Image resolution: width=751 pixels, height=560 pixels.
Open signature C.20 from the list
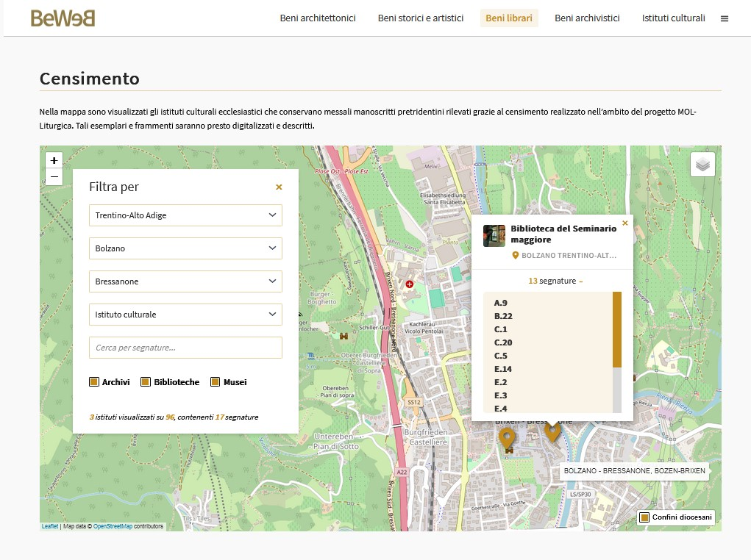coord(504,342)
